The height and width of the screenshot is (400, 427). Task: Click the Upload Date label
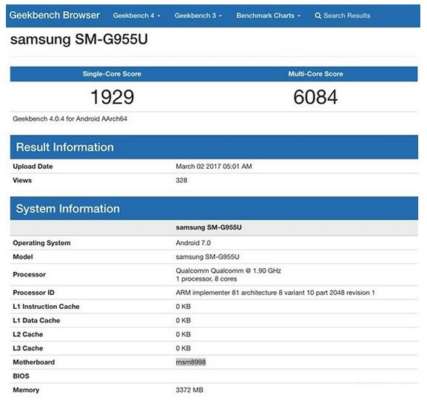33,166
